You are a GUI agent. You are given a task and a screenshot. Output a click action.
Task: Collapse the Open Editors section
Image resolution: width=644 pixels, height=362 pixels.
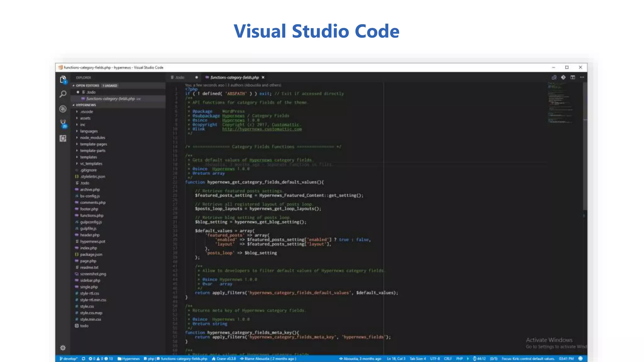[87, 85]
